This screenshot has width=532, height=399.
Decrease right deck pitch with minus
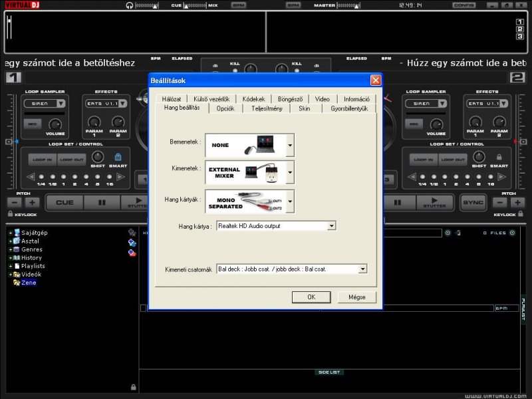(500, 203)
